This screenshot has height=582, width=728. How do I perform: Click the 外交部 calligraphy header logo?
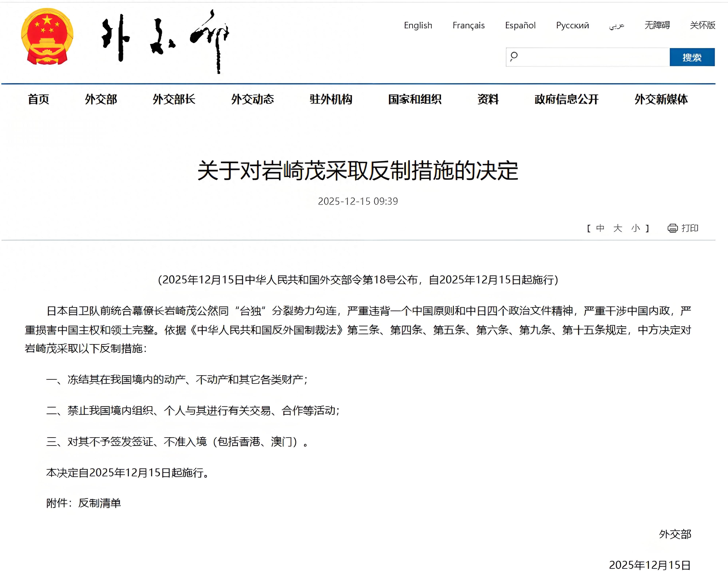pyautogui.click(x=165, y=41)
